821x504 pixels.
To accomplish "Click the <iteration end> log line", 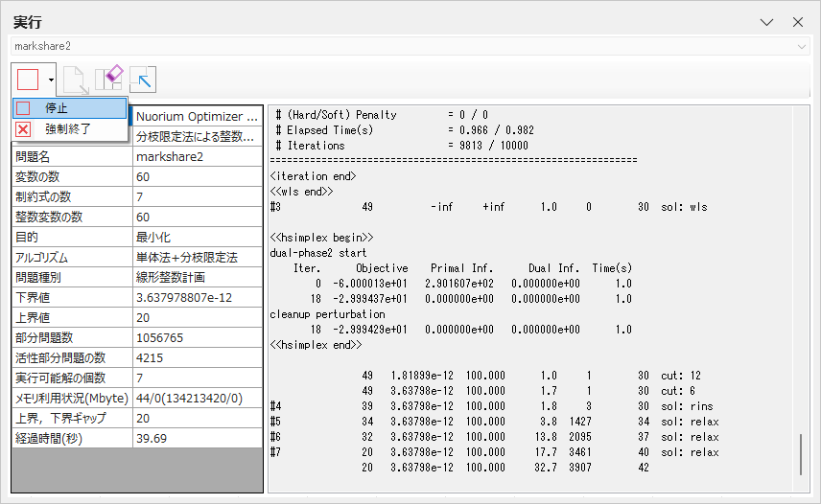I will point(313,176).
